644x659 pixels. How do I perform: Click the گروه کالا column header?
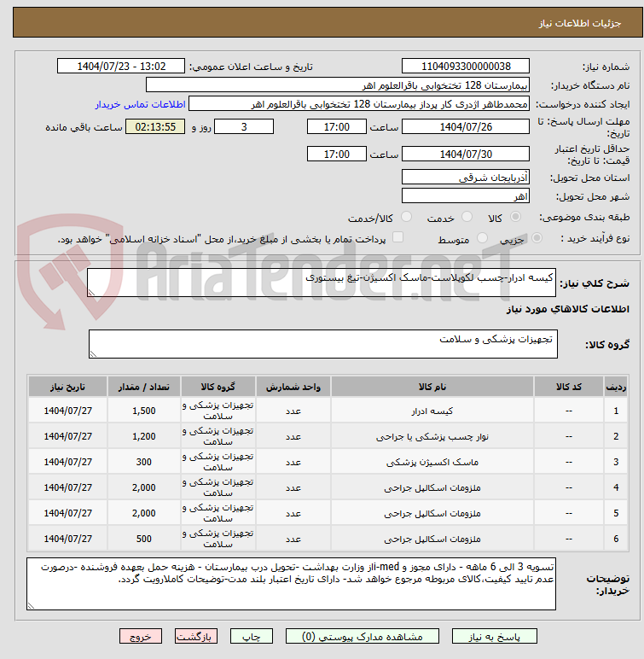click(218, 387)
